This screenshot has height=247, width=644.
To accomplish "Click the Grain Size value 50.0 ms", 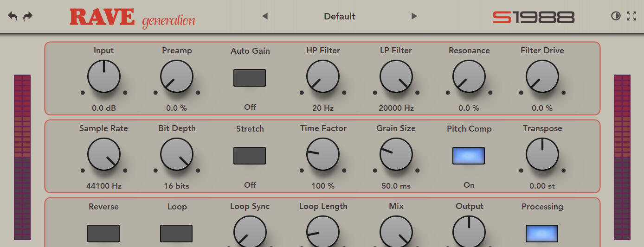I will [x=396, y=186].
